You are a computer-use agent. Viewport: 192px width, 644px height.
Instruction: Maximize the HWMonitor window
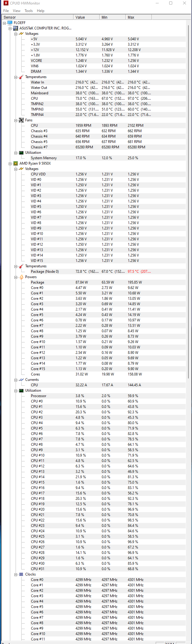[x=171, y=3]
